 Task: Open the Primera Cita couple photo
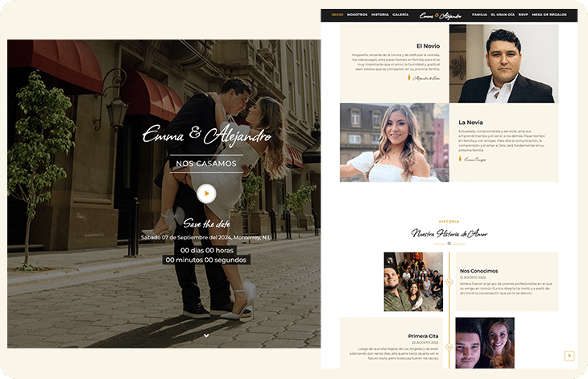pos(484,343)
